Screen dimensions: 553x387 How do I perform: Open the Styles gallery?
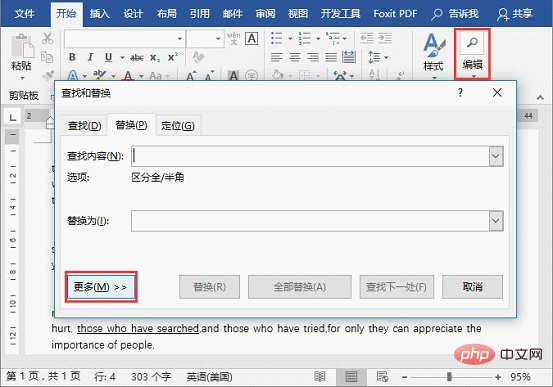(x=433, y=55)
